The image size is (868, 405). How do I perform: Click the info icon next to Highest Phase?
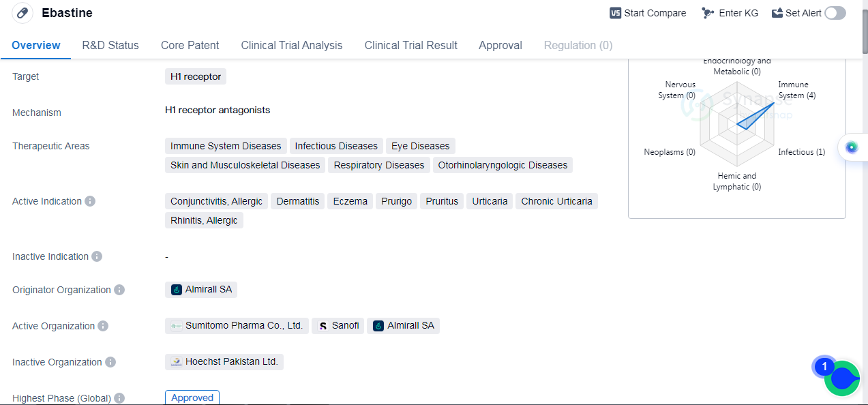119,398
